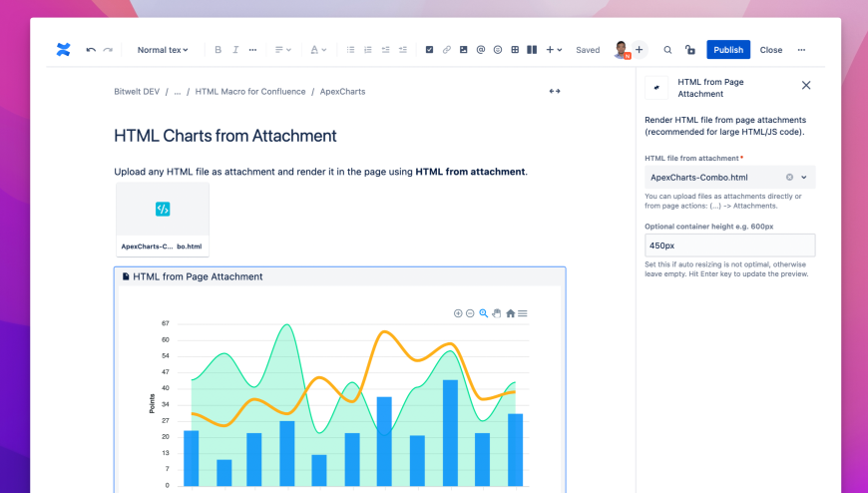868x493 pixels.
Task: Insert a column layout
Action: (532, 50)
